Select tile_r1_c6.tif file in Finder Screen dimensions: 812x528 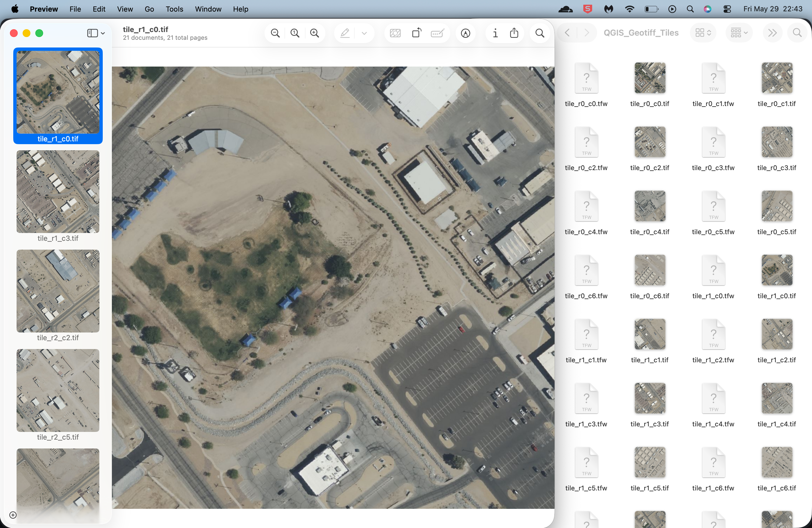(x=777, y=469)
